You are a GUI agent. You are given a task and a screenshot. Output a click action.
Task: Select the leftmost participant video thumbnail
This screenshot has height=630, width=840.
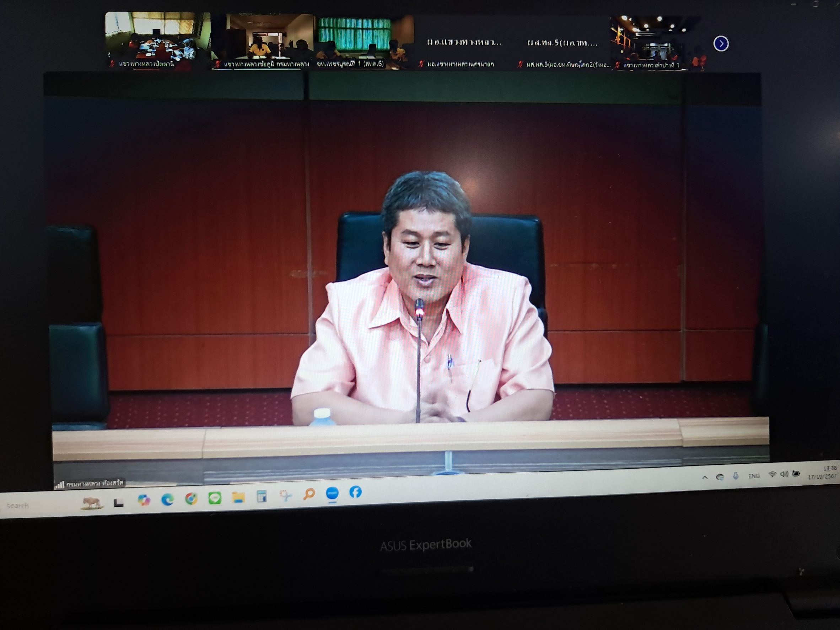tap(158, 41)
